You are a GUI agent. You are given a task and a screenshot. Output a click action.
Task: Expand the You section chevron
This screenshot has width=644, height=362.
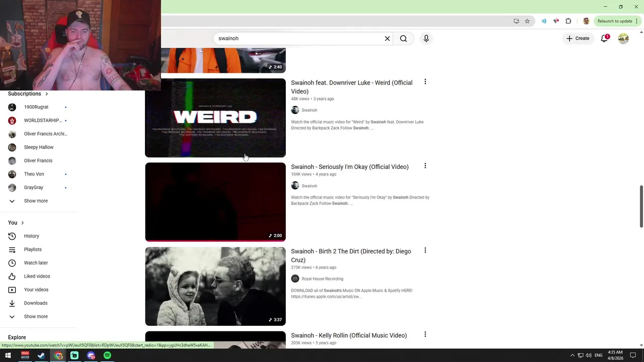tap(22, 223)
